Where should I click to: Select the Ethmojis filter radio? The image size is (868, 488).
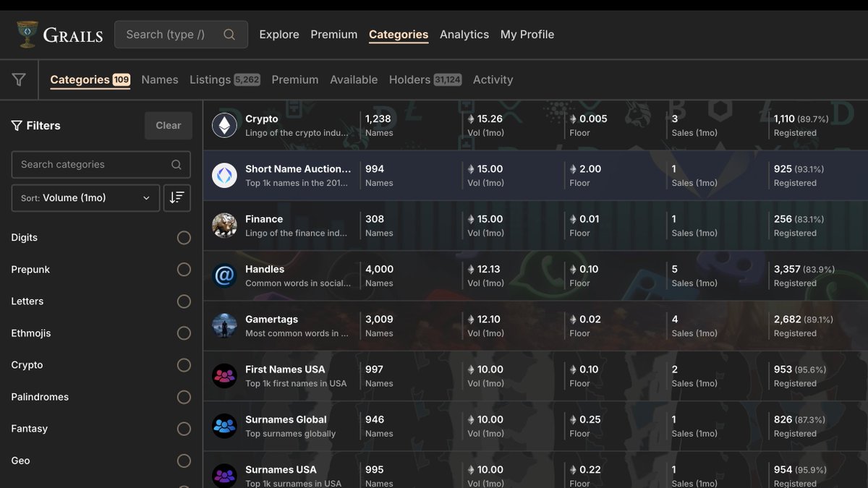[x=184, y=333]
